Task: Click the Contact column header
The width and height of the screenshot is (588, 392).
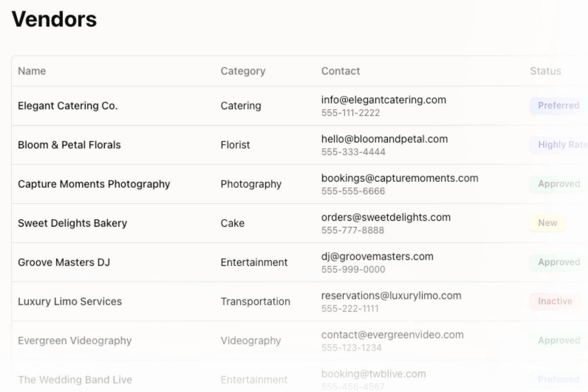Action: coord(340,71)
